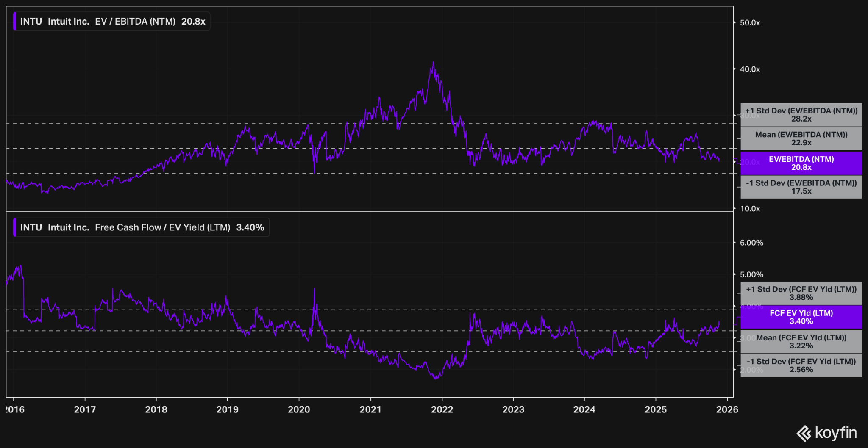The width and height of the screenshot is (868, 448).
Task: Click the 2021 tick on the time axis
Action: point(370,409)
